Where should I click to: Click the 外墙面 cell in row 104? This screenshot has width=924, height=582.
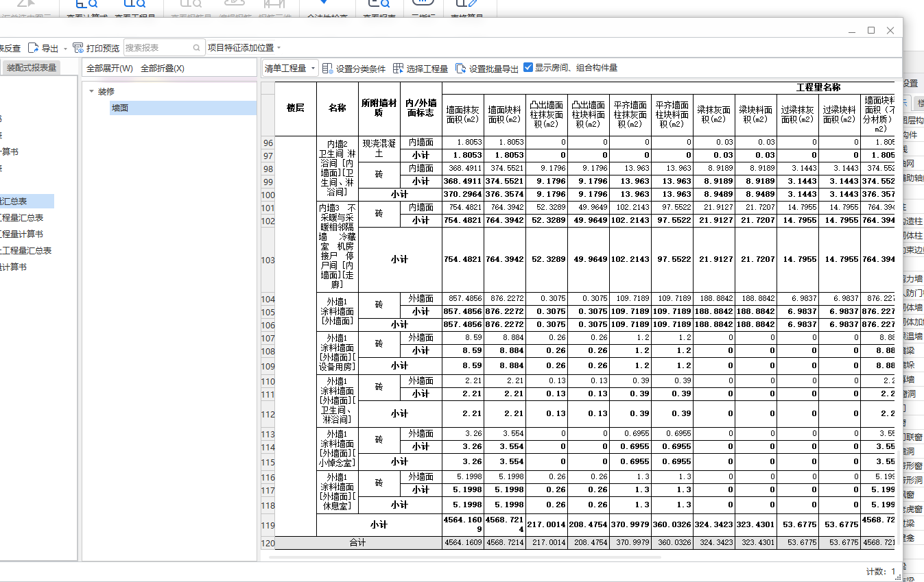(421, 298)
